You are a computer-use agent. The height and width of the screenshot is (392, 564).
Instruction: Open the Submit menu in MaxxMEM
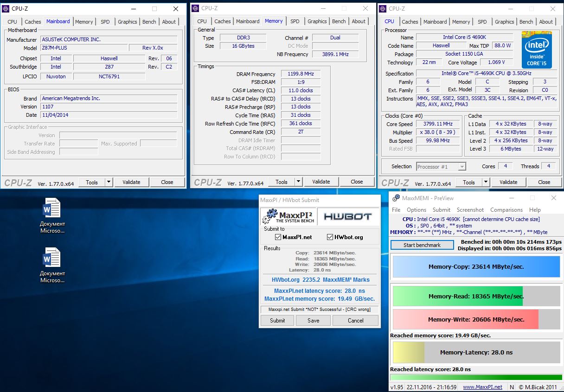click(x=442, y=210)
